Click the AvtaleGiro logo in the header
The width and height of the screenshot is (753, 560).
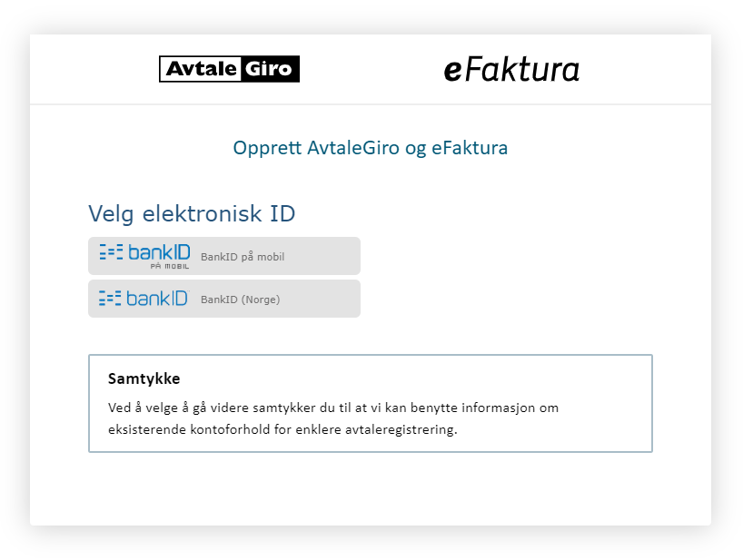point(229,69)
